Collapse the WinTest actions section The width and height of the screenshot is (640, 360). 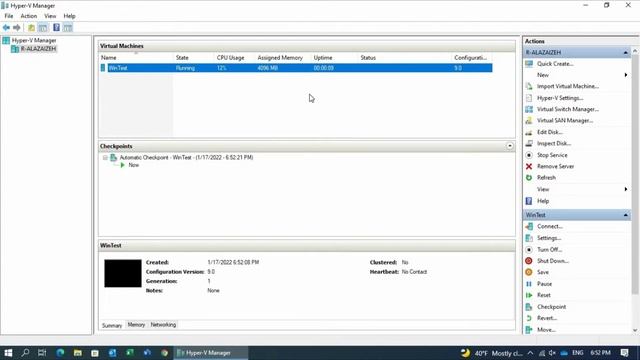pos(626,215)
